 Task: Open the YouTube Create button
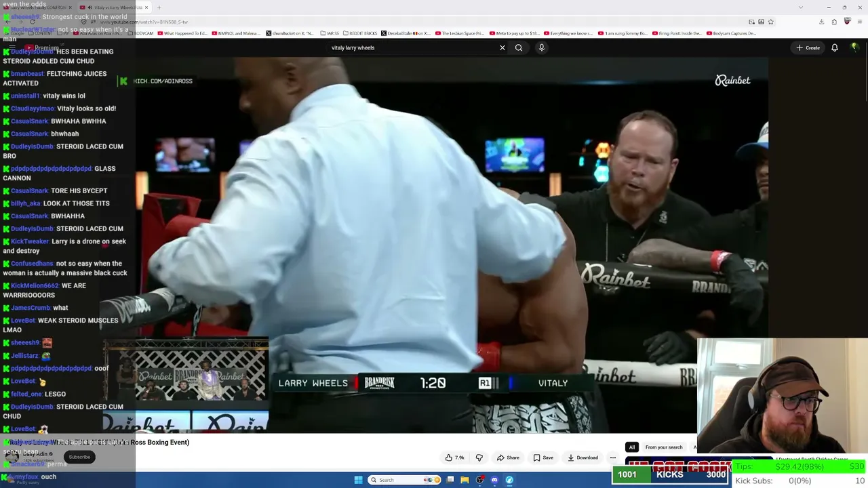click(x=808, y=47)
